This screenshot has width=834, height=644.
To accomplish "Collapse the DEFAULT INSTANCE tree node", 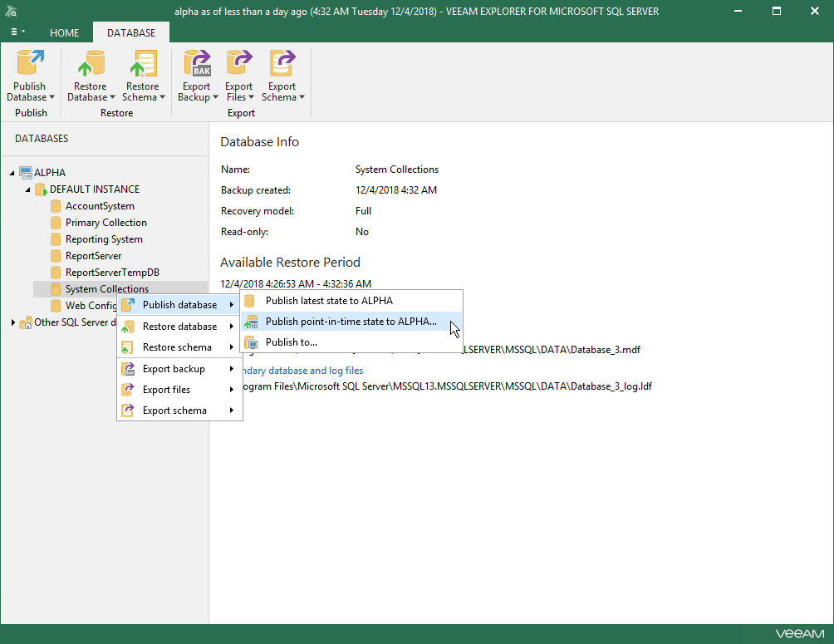I will [x=27, y=189].
